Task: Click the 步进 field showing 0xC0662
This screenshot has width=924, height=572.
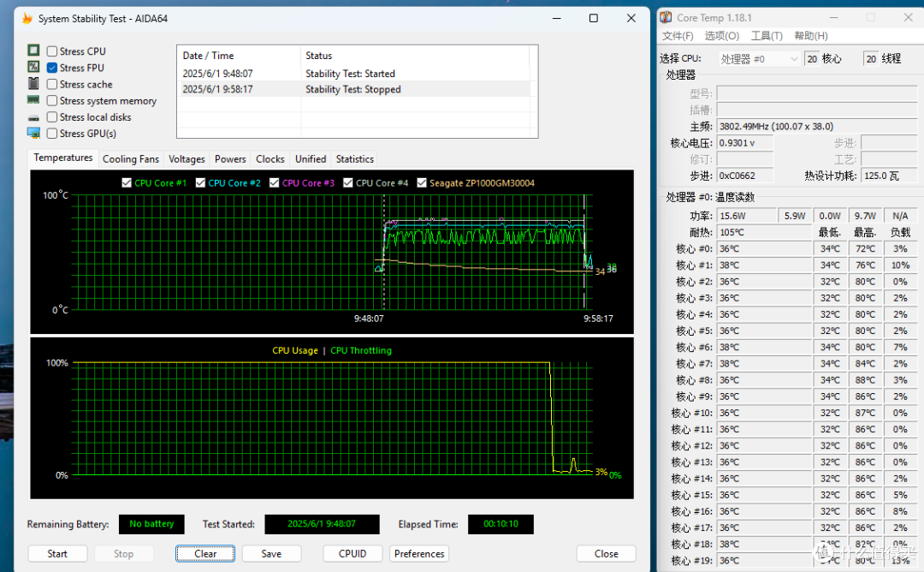Action: coord(745,176)
